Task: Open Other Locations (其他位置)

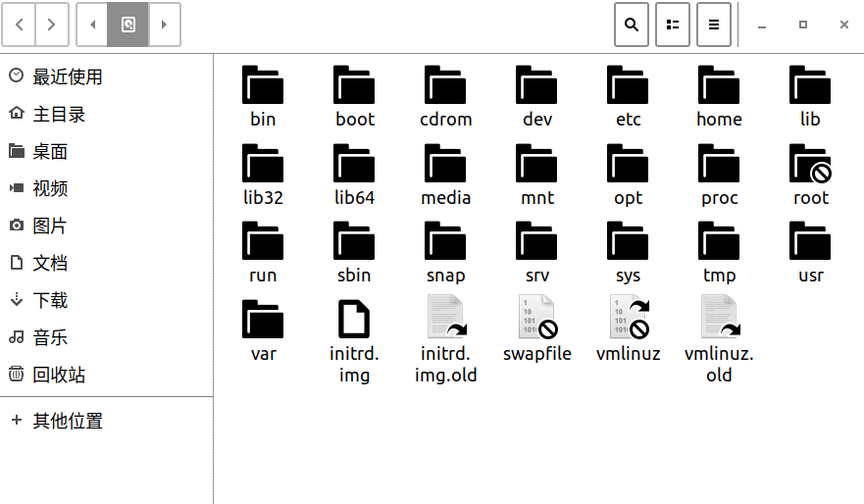Action: 106,421
